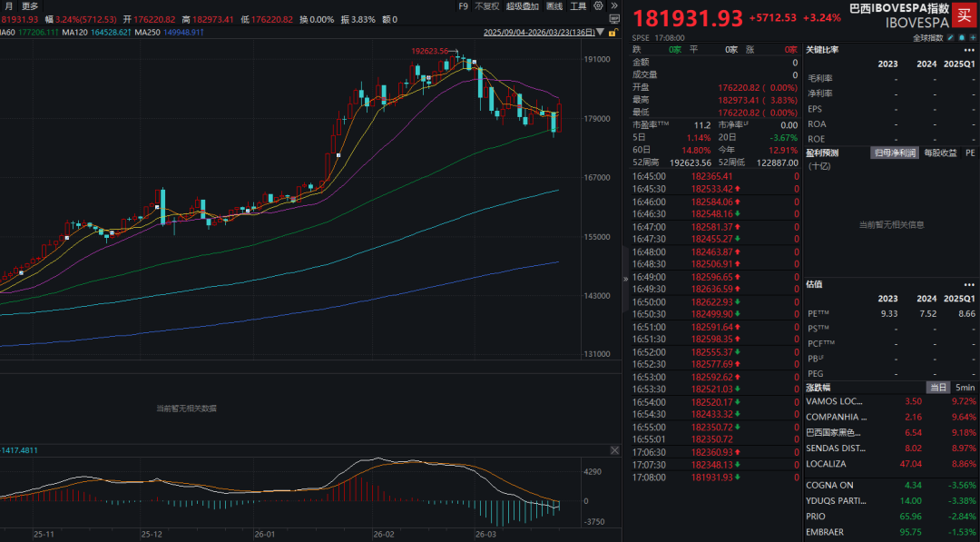980x542 pixels.
Task: Click the 超级叠加 overlay button
Action: tap(521, 5)
